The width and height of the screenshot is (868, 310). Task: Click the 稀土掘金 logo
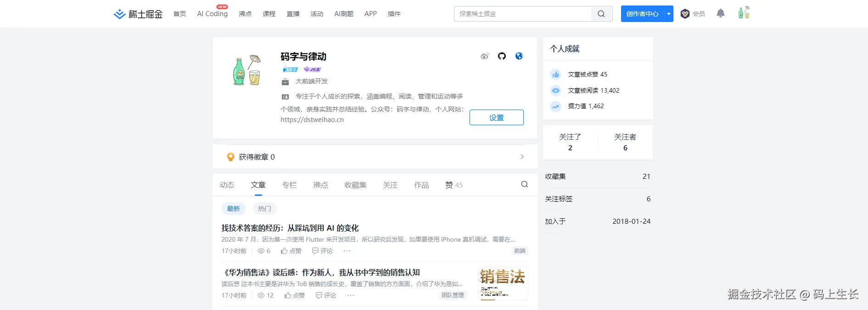[138, 14]
